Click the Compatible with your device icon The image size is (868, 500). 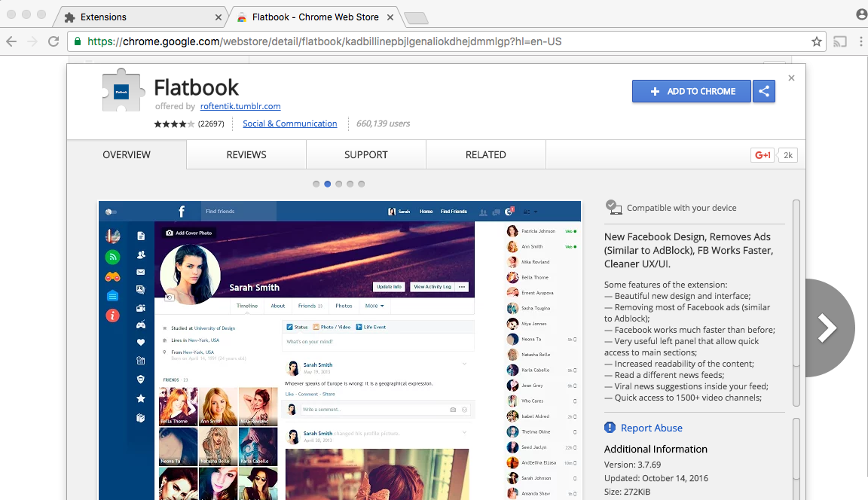point(613,207)
